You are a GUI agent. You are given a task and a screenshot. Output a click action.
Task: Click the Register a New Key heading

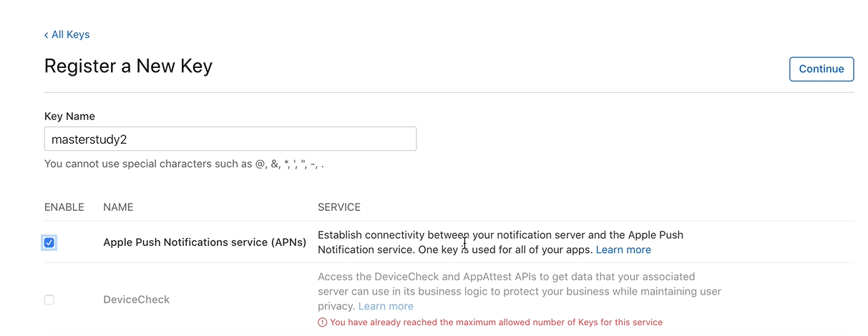(x=128, y=66)
